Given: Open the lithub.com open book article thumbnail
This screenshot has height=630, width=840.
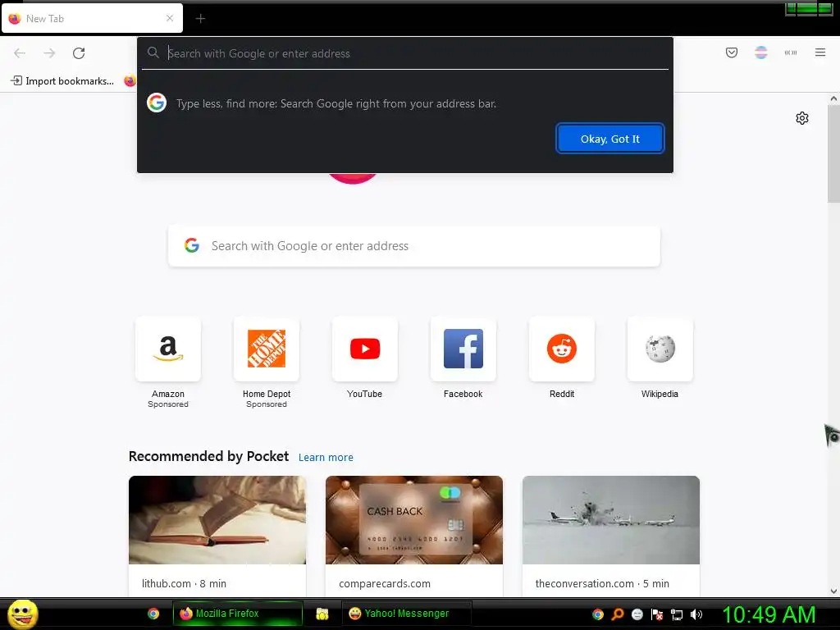Looking at the screenshot, I should (x=217, y=519).
